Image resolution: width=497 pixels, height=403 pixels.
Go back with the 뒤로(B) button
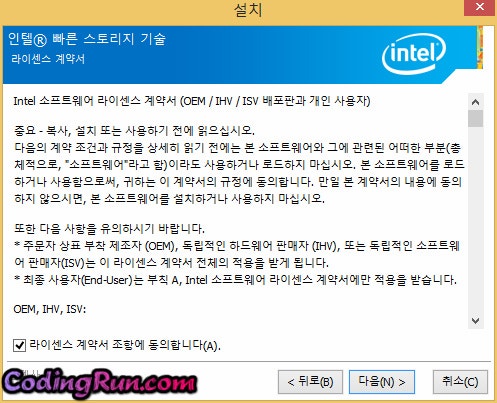tap(310, 382)
